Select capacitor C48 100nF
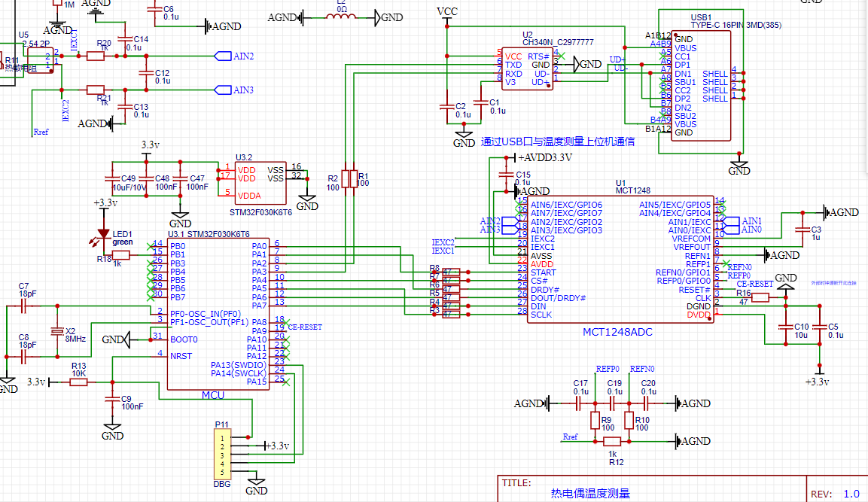 tap(146, 178)
